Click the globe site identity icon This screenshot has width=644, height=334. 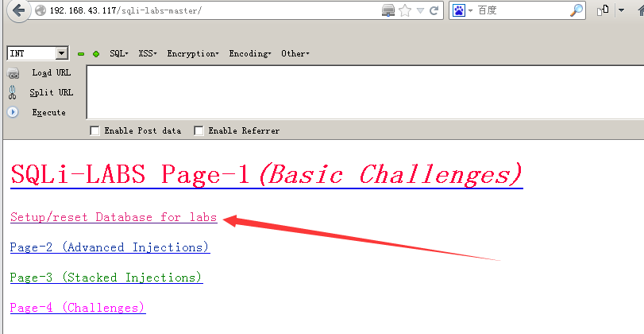40,10
